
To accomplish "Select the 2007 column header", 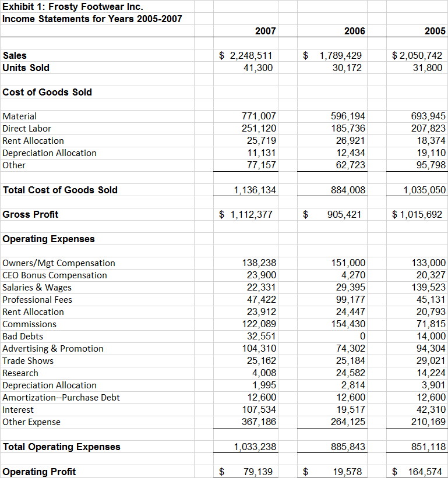I will (x=265, y=31).
